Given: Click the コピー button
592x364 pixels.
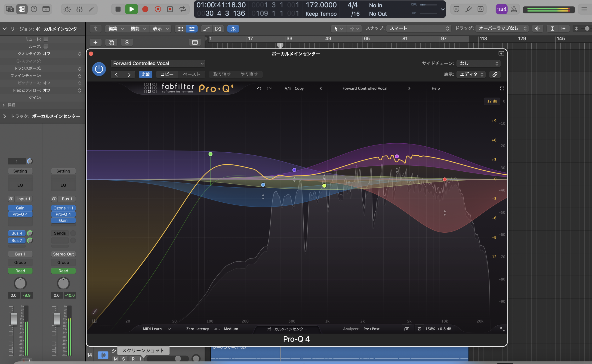Looking at the screenshot, I should click(167, 74).
